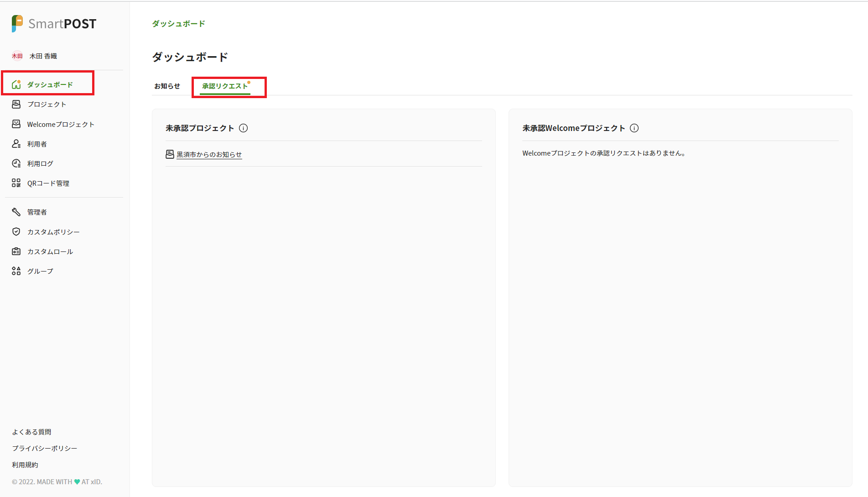
Task: Click the カスタムロール badge icon
Action: (16, 251)
